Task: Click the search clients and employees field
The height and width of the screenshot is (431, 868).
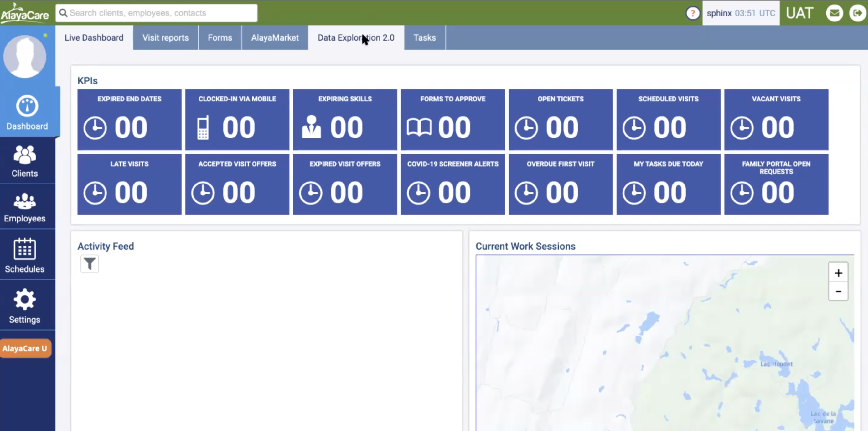Action: click(156, 13)
